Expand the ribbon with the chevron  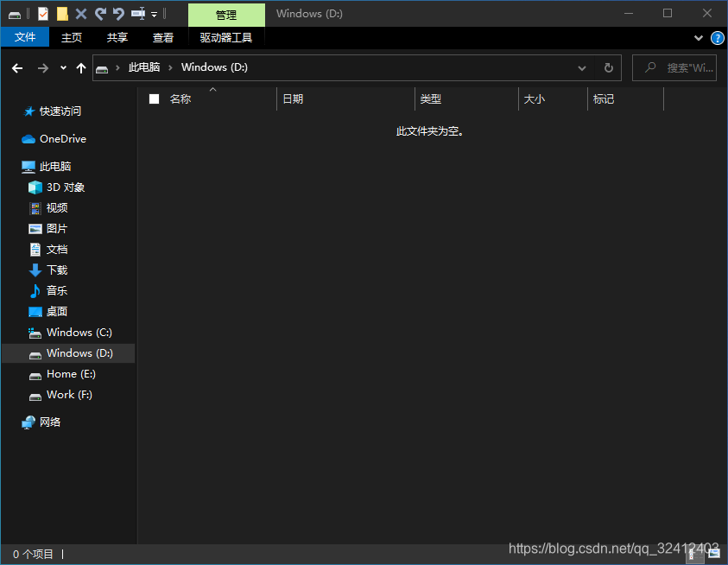point(699,38)
